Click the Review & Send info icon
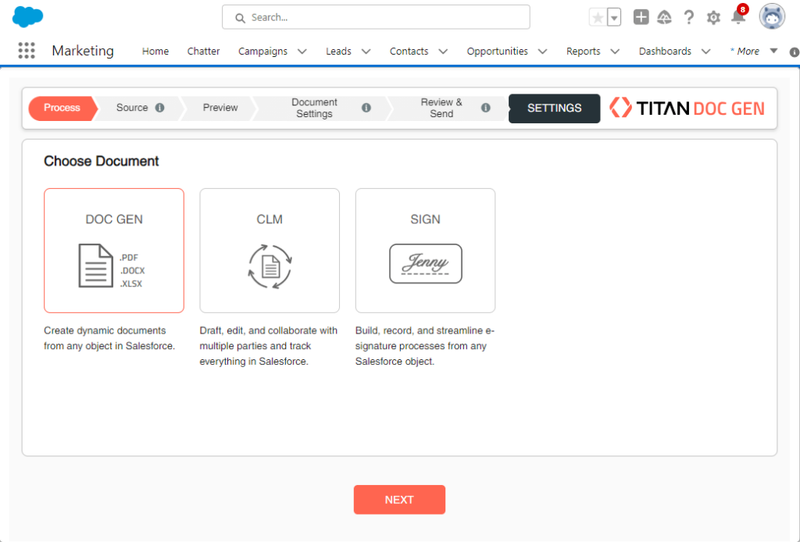The image size is (800, 542). (485, 108)
